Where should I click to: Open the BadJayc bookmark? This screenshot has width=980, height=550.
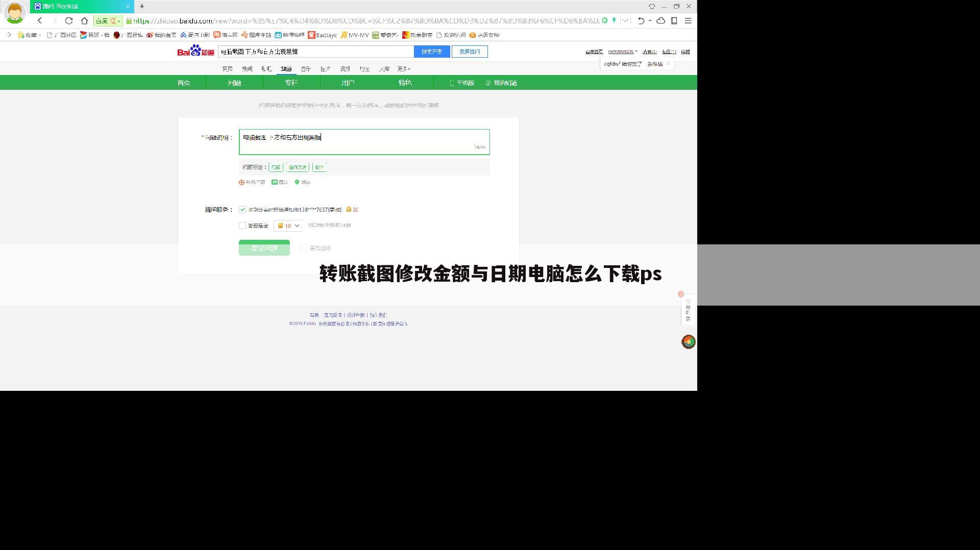pyautogui.click(x=323, y=35)
